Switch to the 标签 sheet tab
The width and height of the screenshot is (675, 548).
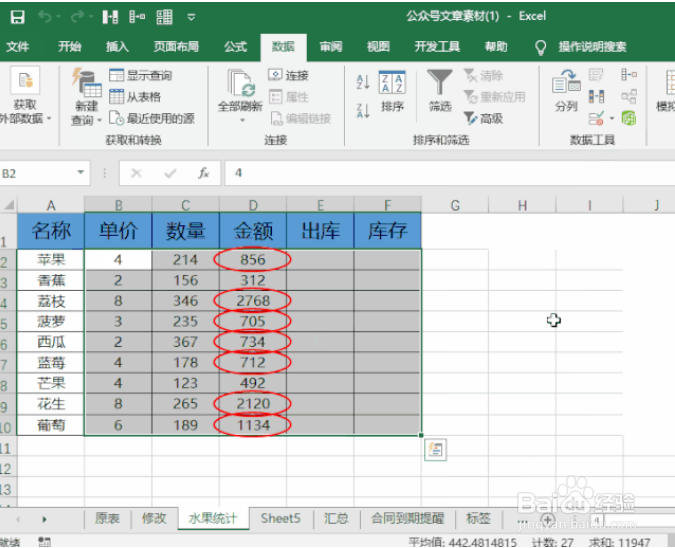coord(478,518)
